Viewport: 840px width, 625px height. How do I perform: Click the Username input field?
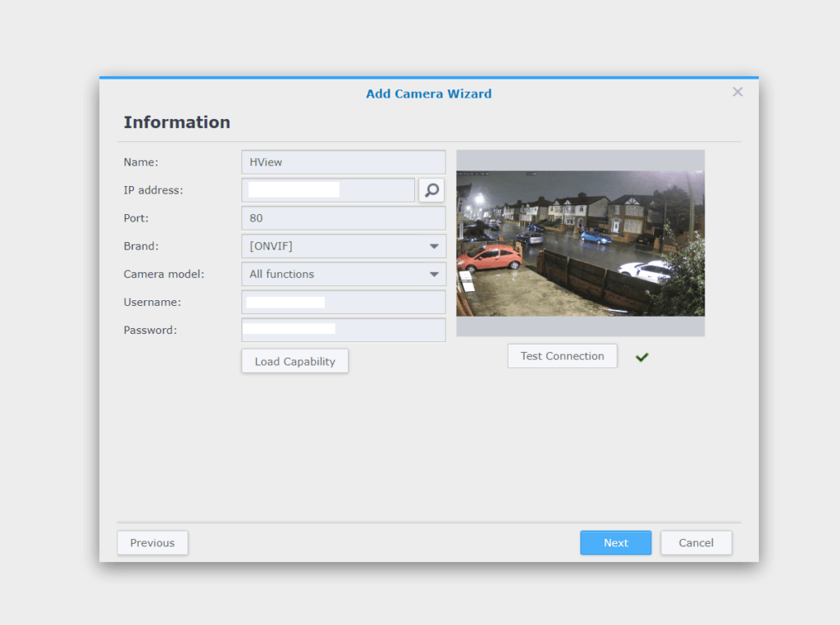(x=384, y=302)
